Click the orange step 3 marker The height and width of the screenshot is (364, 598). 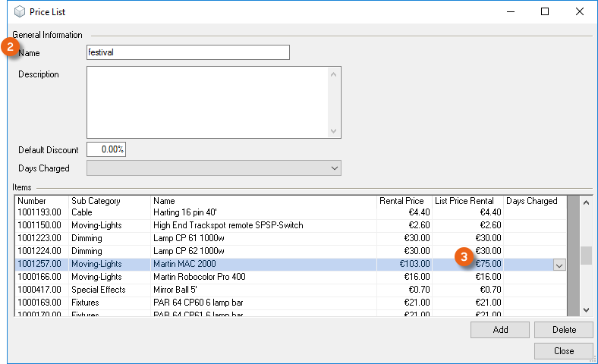tap(464, 257)
